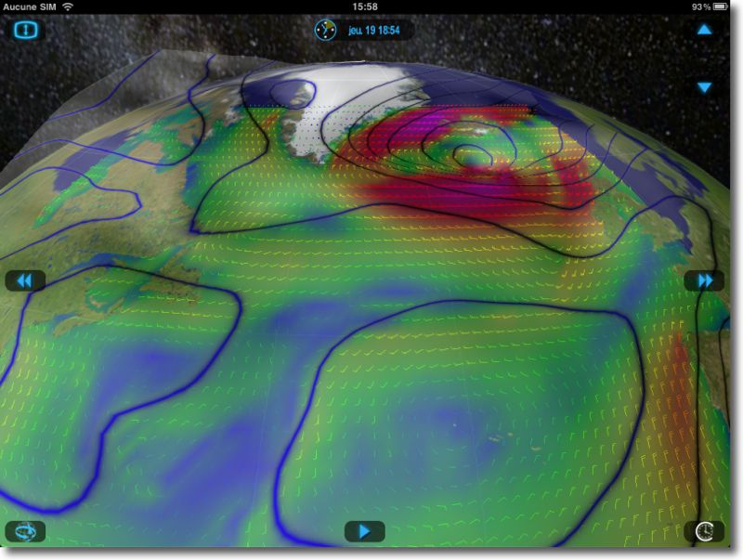Image resolution: width=743 pixels, height=560 pixels.
Task: Tap the up triangle arrow
Action: pyautogui.click(x=705, y=30)
